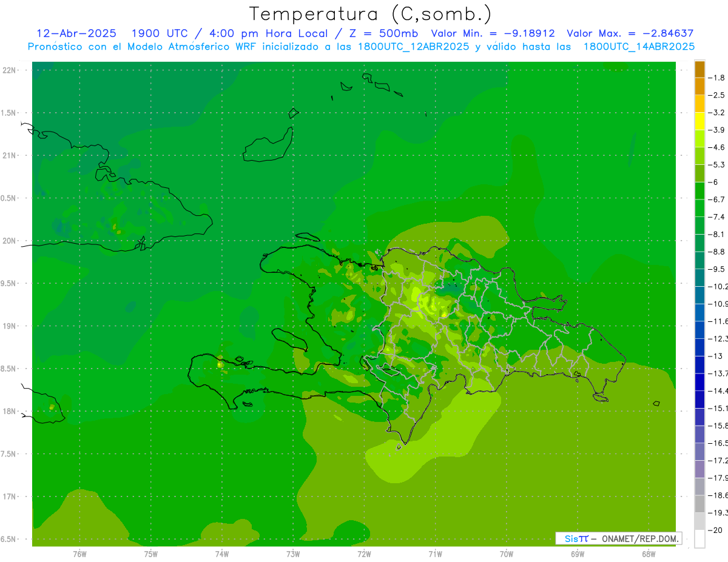The width and height of the screenshot is (728, 562).
Task: Pick the yellow swatch between -3.2 and -3.9
Action: (699, 121)
